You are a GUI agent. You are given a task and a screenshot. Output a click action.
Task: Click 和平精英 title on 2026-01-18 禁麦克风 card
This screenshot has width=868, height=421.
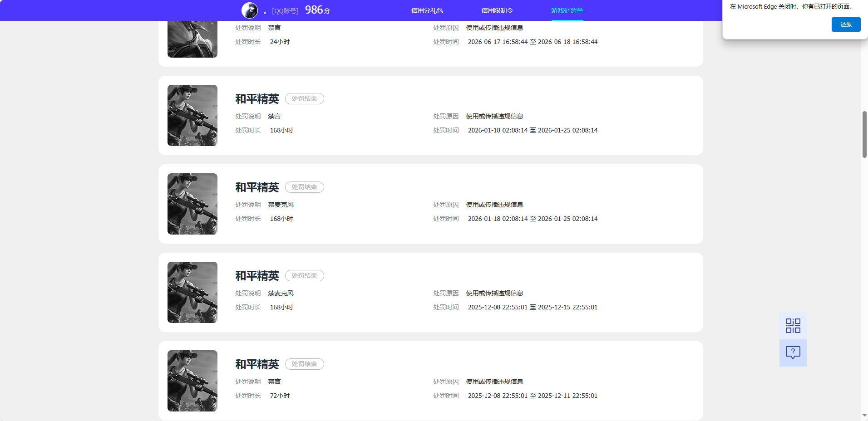point(257,187)
